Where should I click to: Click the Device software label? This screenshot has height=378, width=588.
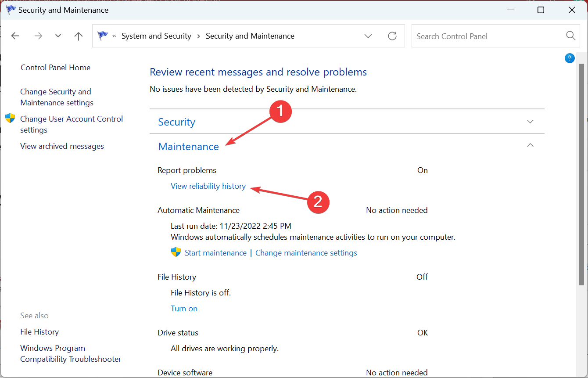(x=185, y=373)
